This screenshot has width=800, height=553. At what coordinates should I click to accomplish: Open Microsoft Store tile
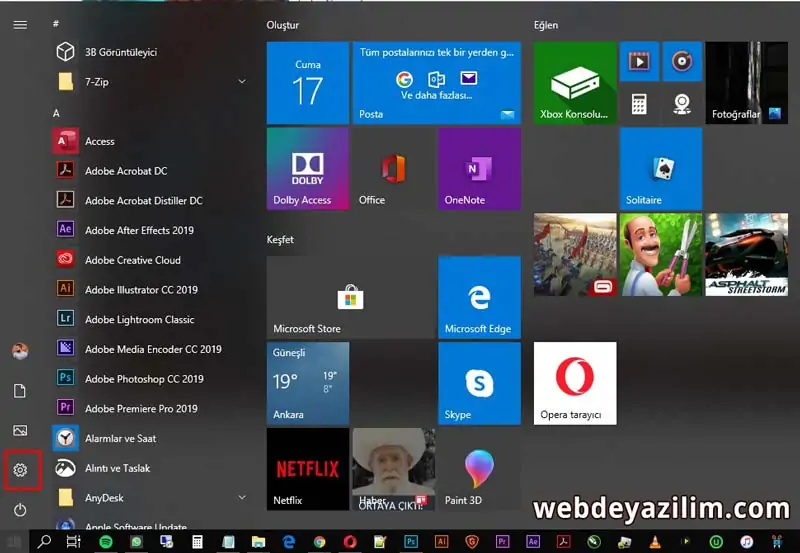pos(351,297)
